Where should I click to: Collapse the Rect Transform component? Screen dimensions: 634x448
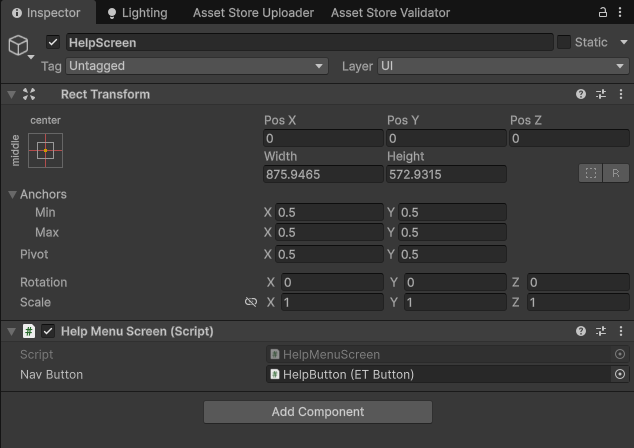pyautogui.click(x=11, y=94)
